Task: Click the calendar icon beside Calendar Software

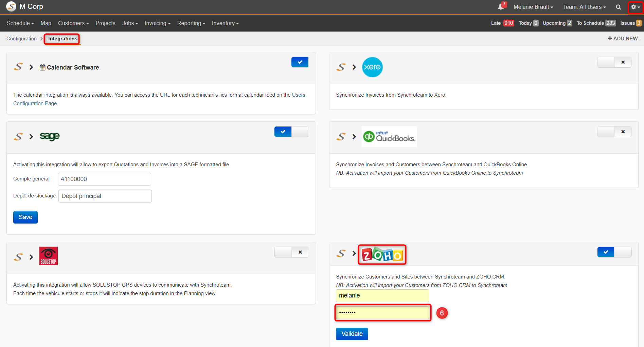Action: [42, 67]
